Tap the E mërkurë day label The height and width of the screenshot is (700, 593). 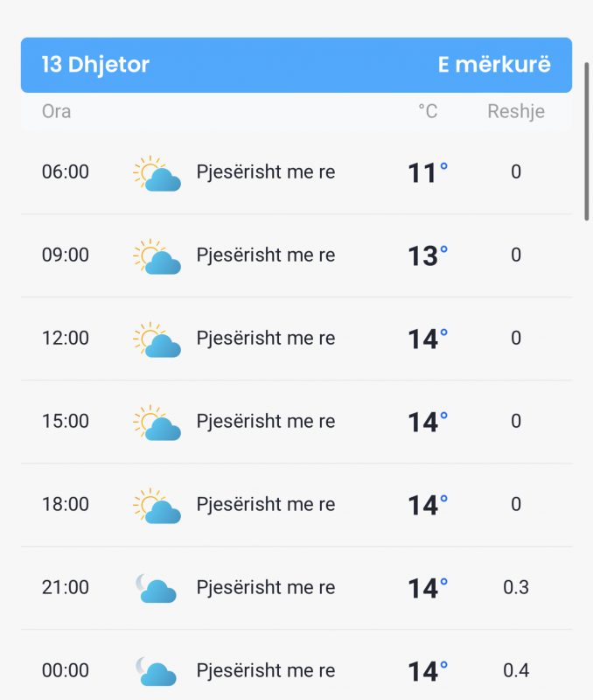(494, 64)
